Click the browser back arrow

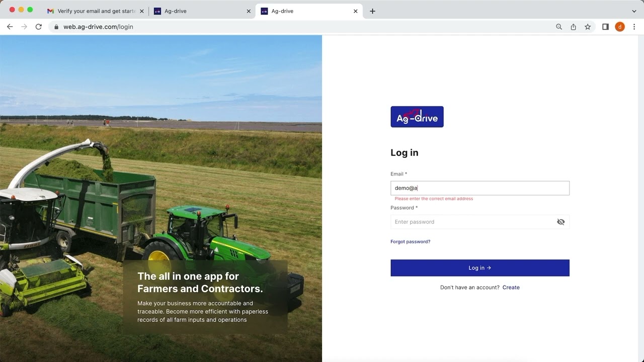click(x=10, y=27)
